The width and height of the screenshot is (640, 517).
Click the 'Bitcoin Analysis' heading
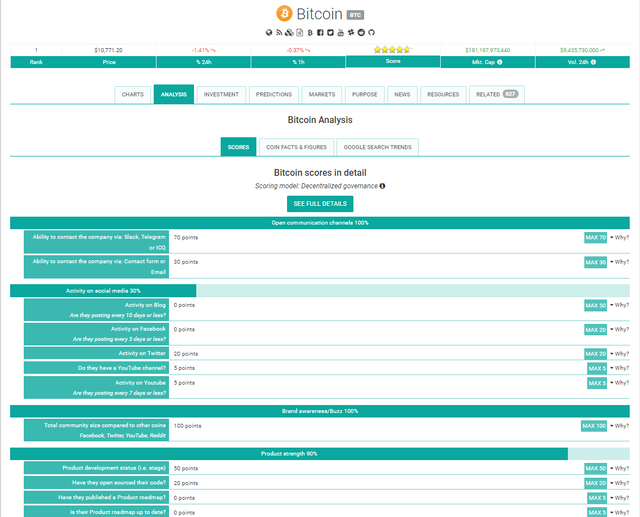click(320, 120)
